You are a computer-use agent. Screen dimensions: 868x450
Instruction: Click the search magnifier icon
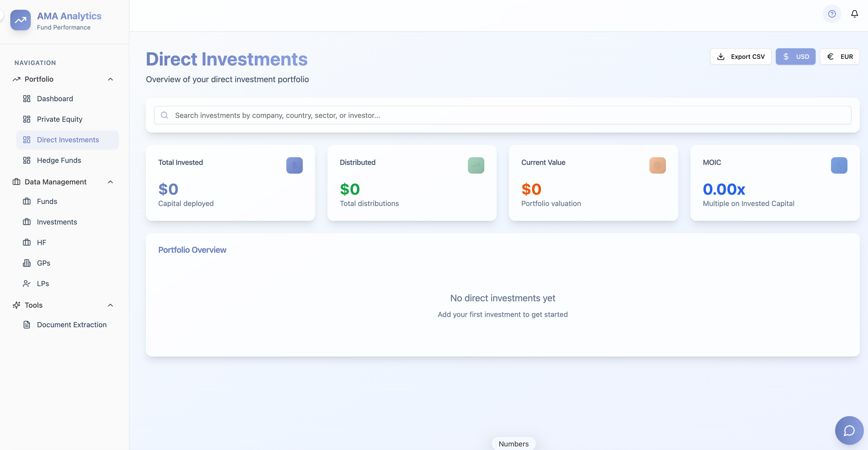click(164, 115)
